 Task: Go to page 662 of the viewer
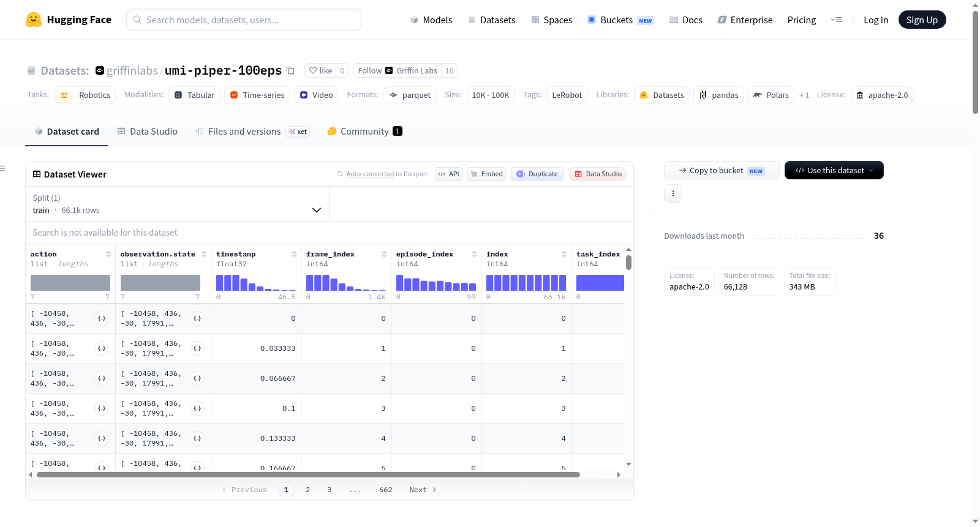point(386,490)
